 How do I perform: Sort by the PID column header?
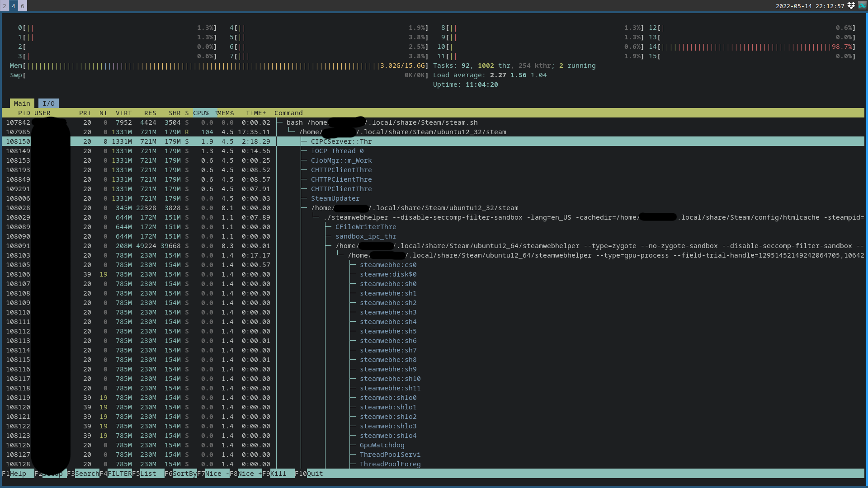coord(24,113)
